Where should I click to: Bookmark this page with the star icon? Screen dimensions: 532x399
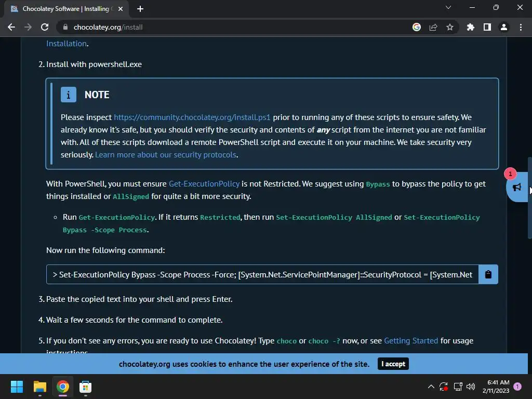click(450, 27)
